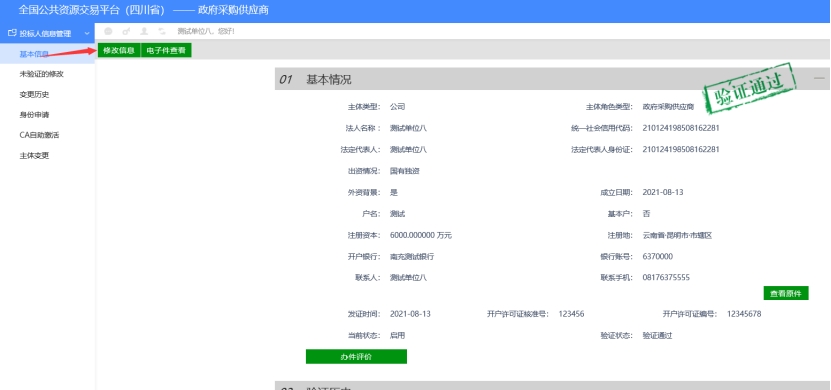Open 主体变更 in sidebar
The height and width of the screenshot is (390, 831).
point(34,156)
